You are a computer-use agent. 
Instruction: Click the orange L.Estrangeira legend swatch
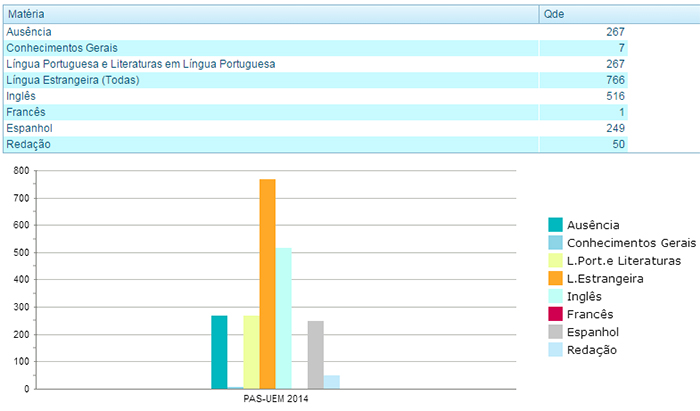click(x=556, y=279)
